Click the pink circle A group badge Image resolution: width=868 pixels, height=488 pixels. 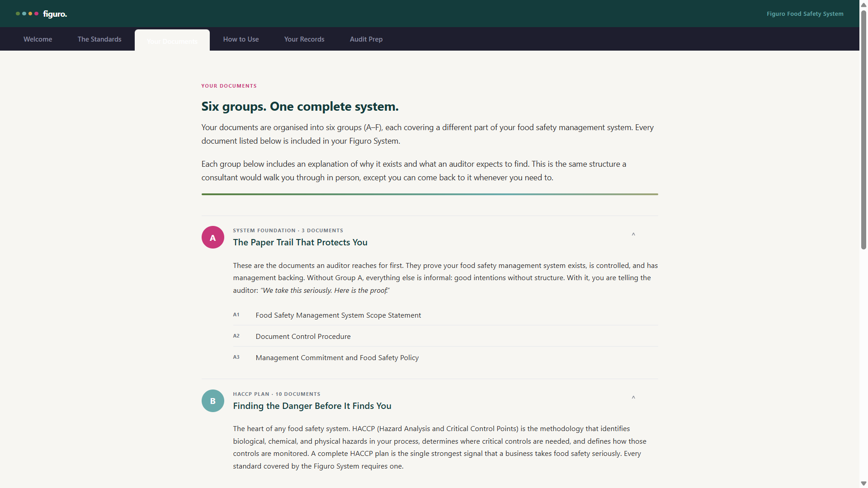point(213,237)
